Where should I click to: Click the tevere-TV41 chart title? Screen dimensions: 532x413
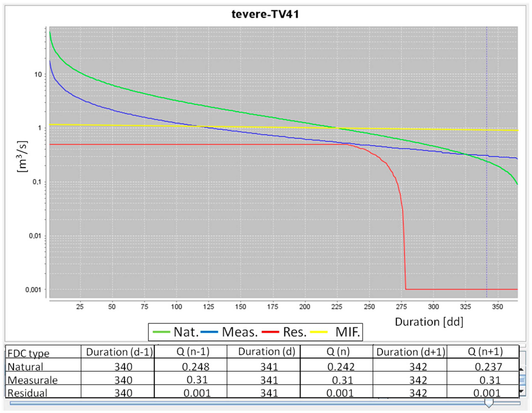pyautogui.click(x=265, y=14)
